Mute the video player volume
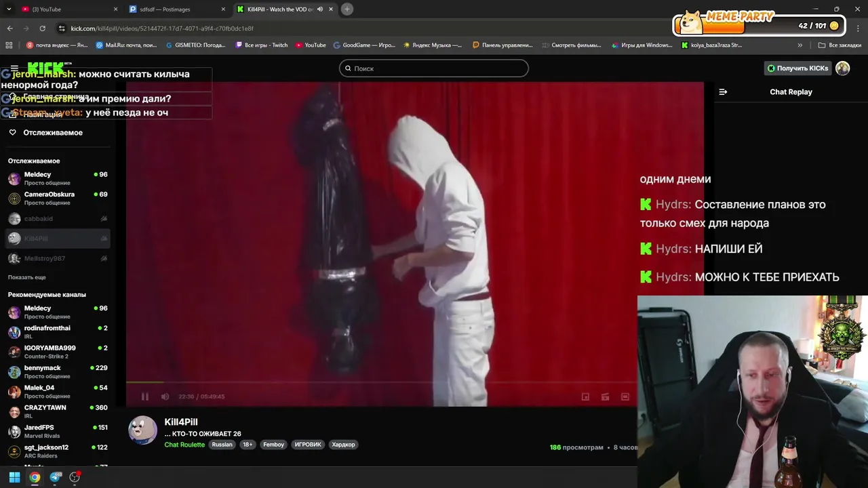This screenshot has height=488, width=868. point(164,396)
